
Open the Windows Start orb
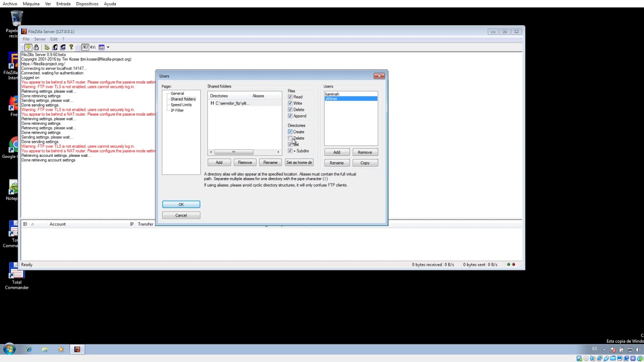9,349
